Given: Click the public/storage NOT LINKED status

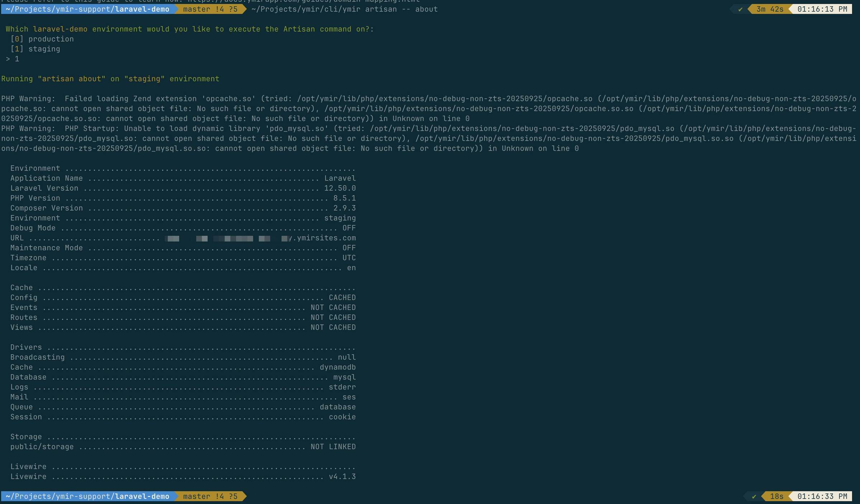Looking at the screenshot, I should (333, 447).
